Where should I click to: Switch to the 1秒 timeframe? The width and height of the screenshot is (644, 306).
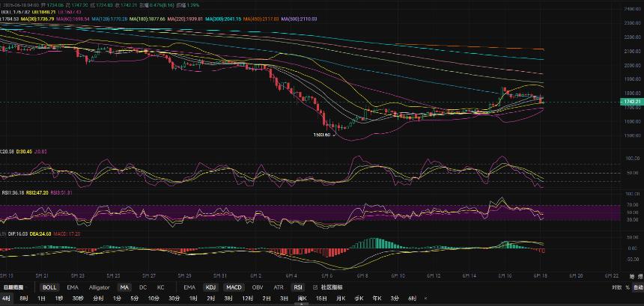59,299
